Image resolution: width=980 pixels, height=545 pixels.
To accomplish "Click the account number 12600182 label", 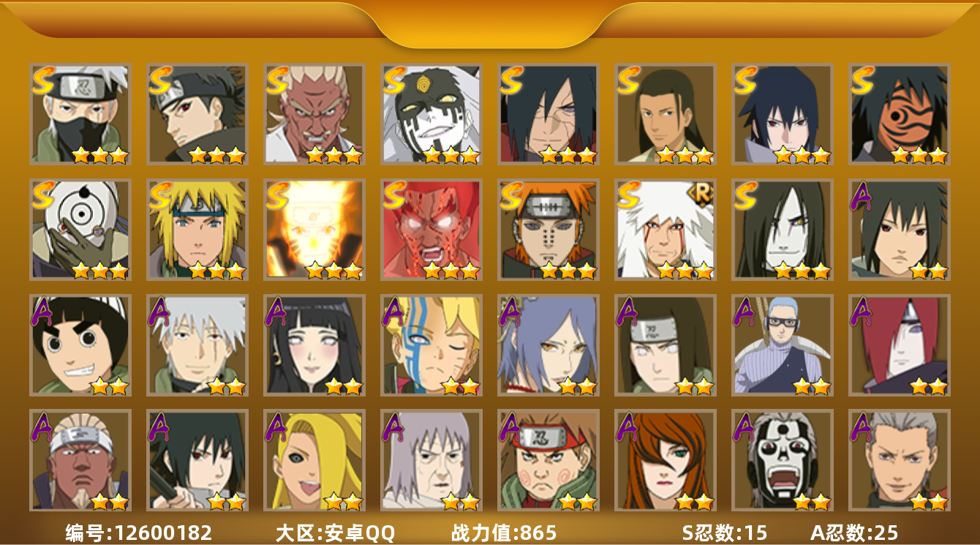I will point(139,533).
